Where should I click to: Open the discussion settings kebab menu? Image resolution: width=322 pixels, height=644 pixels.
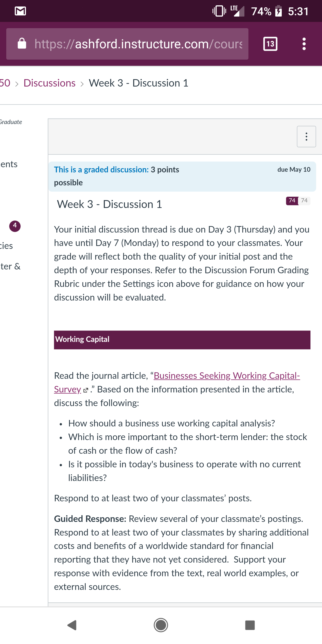(x=306, y=136)
